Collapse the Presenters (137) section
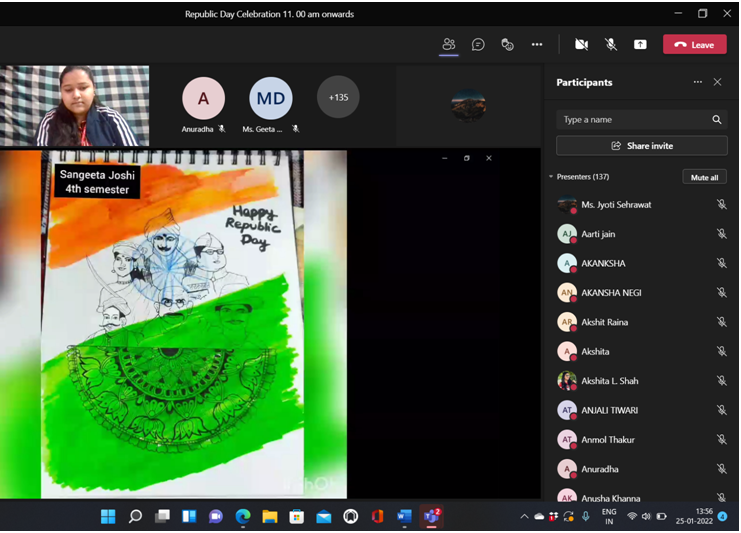The height and width of the screenshot is (533, 741). (x=551, y=177)
